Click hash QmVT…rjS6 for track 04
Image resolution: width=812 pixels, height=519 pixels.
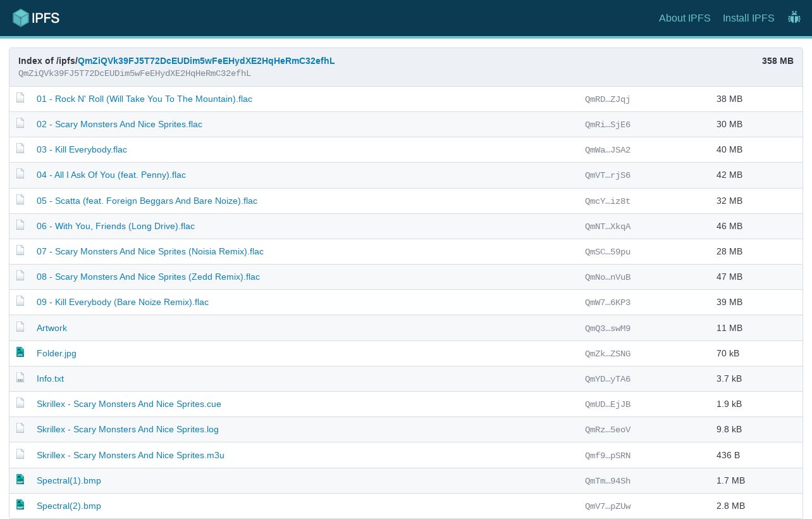608,175
